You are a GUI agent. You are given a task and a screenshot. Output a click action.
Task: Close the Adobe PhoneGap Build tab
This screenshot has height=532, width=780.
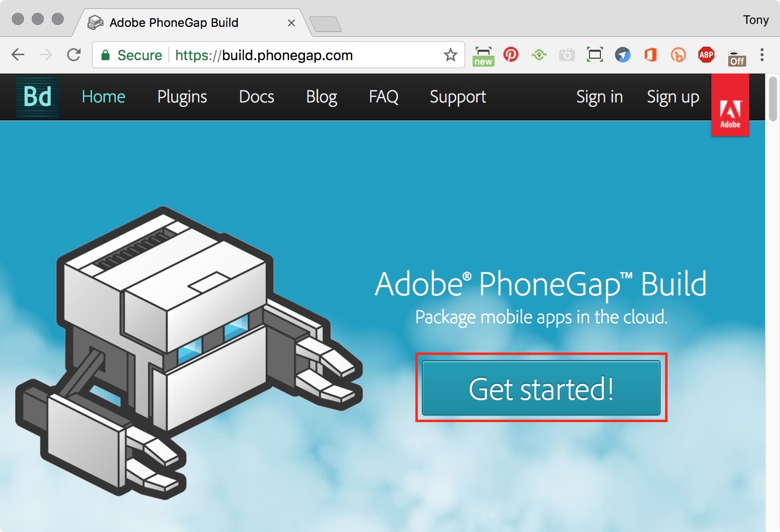pos(292,23)
